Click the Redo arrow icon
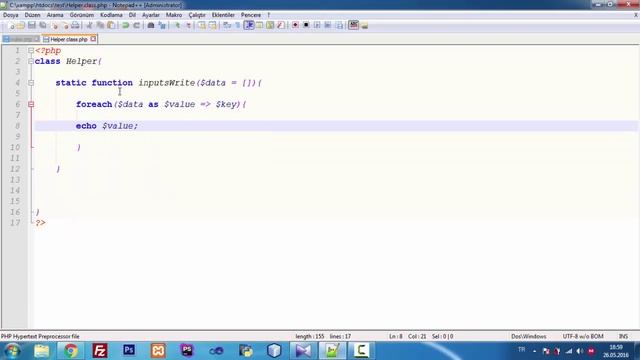 tap(137, 25)
